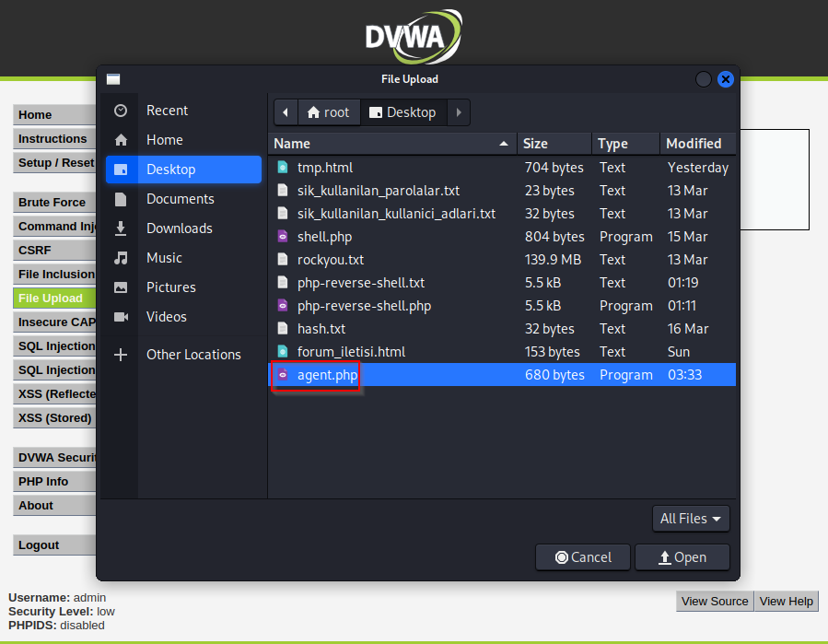Click the shell.php file icon
Image resolution: width=828 pixels, height=644 pixels.
283,237
